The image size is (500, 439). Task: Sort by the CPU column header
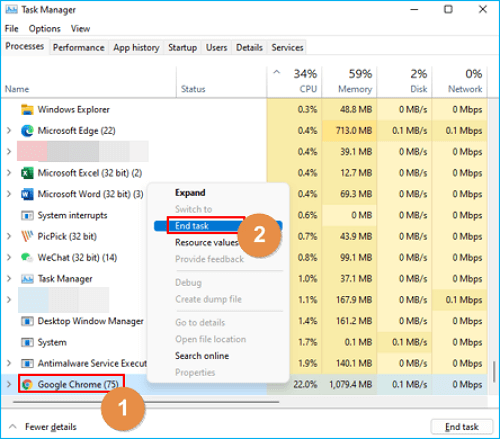(295, 81)
